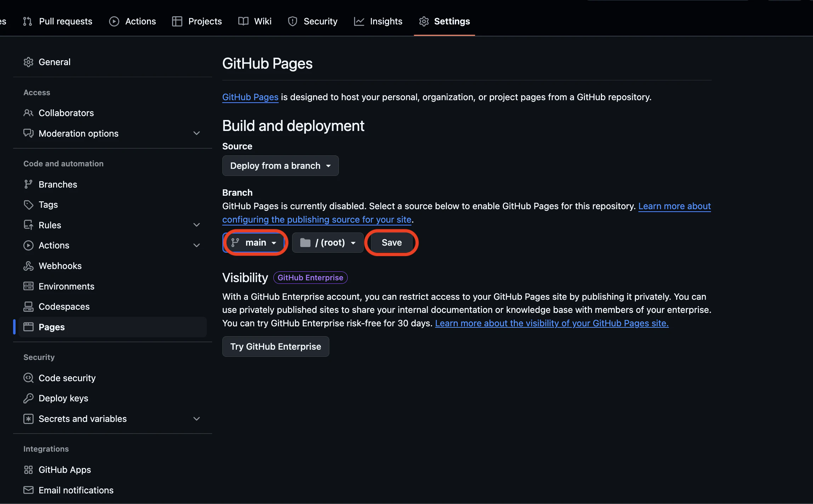Click the Projects table icon
Image resolution: width=813 pixels, height=504 pixels.
pos(177,21)
